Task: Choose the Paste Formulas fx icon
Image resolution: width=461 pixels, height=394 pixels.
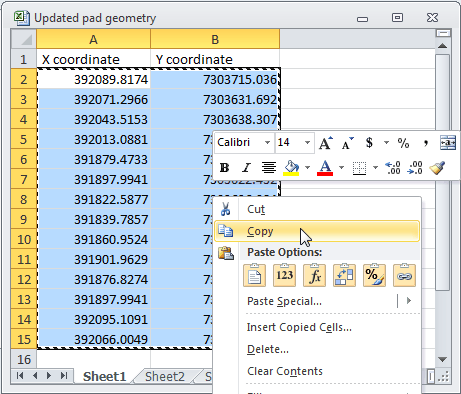Action: point(314,275)
